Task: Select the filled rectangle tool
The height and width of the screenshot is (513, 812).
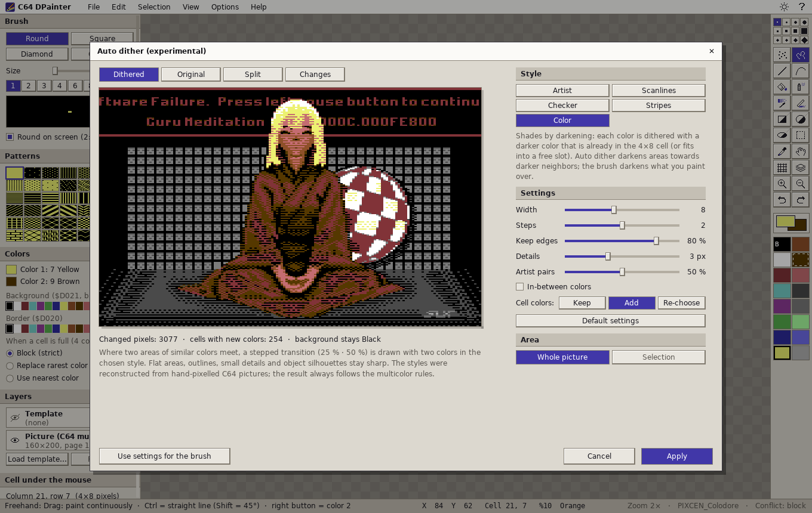Action: [782, 119]
